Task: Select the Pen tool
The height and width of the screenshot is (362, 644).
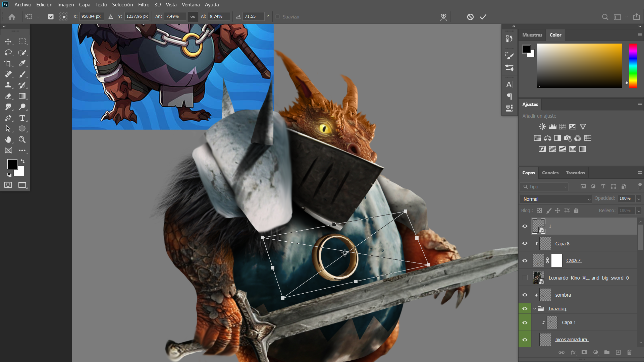Action: click(x=8, y=118)
